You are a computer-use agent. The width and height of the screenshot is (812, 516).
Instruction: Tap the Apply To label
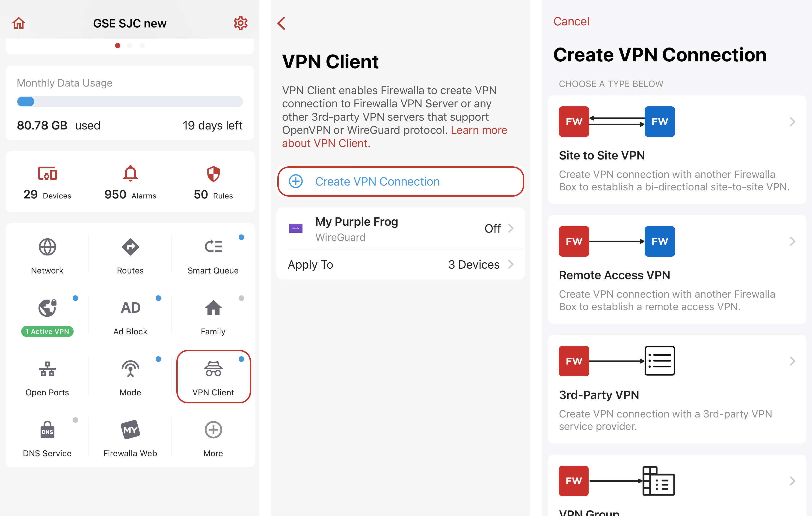pos(310,265)
